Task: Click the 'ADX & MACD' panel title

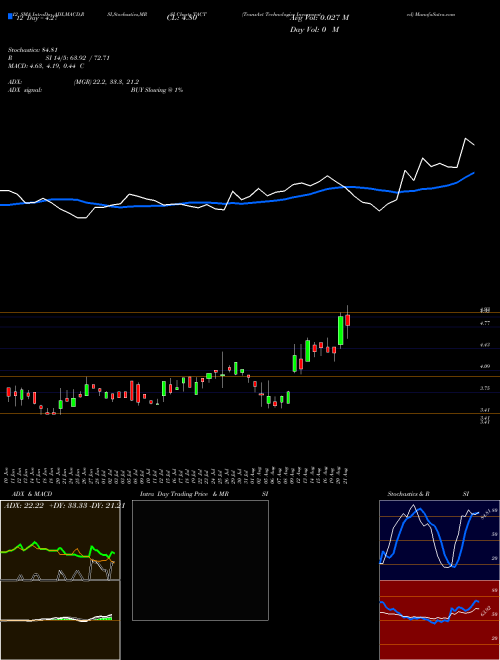Action: click(32, 494)
